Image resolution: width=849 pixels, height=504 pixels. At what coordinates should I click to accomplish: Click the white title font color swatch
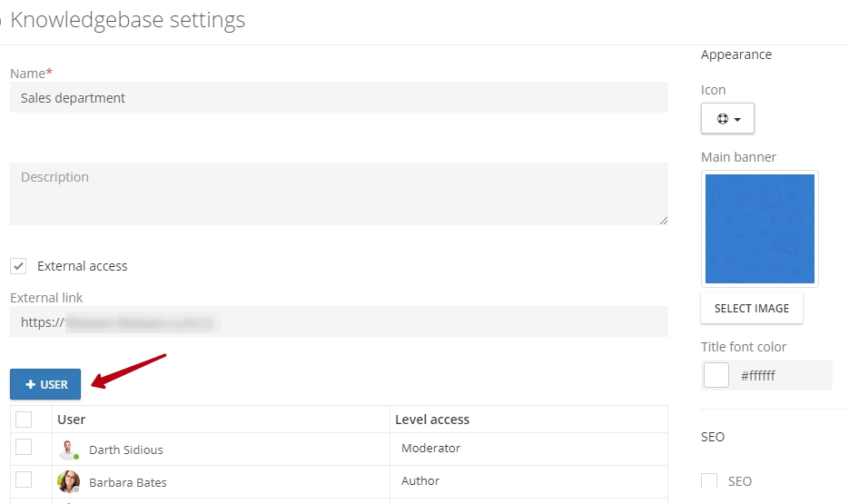[x=716, y=375]
